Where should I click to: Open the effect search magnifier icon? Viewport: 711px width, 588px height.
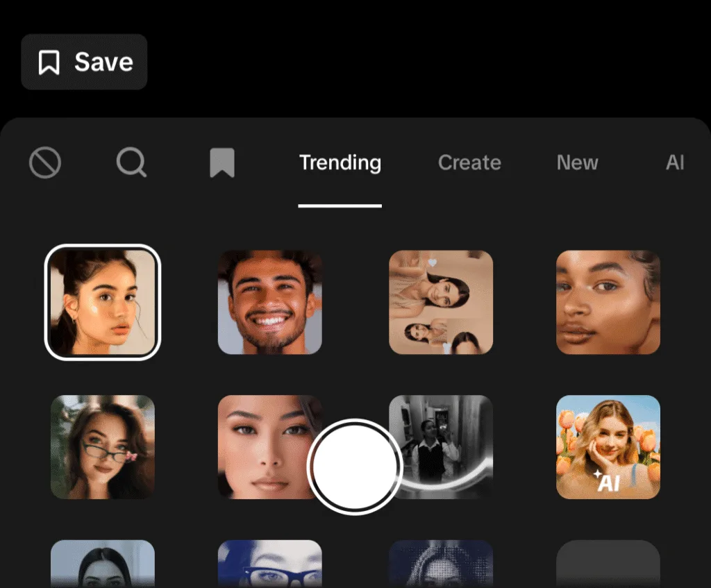click(x=131, y=163)
